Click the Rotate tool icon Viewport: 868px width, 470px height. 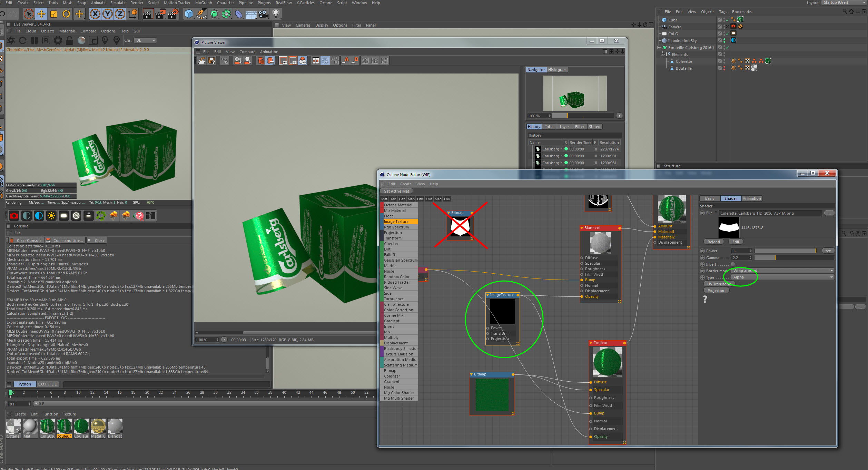(x=66, y=14)
